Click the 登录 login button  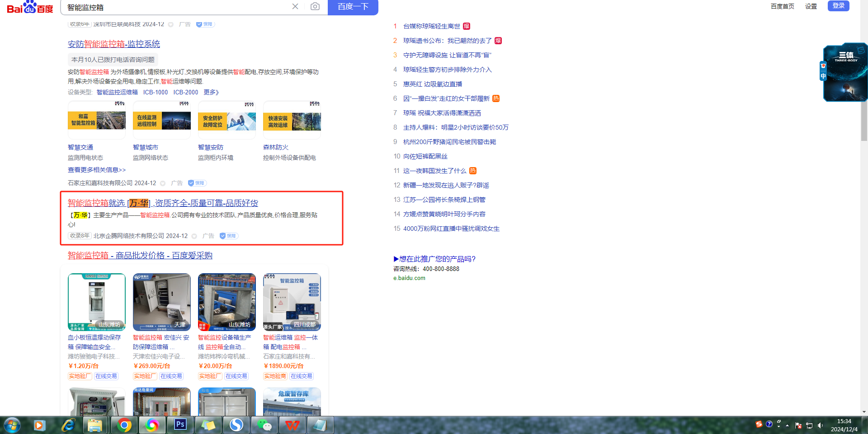(839, 5)
